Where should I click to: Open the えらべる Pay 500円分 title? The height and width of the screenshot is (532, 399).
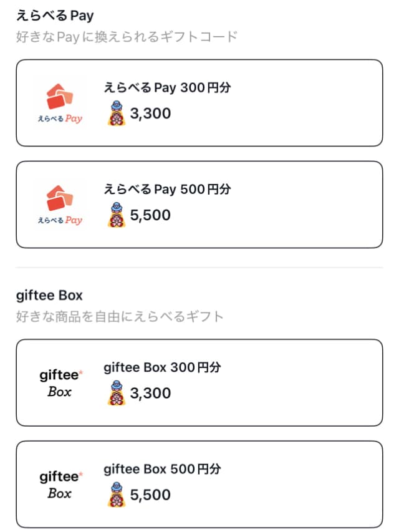click(x=167, y=190)
